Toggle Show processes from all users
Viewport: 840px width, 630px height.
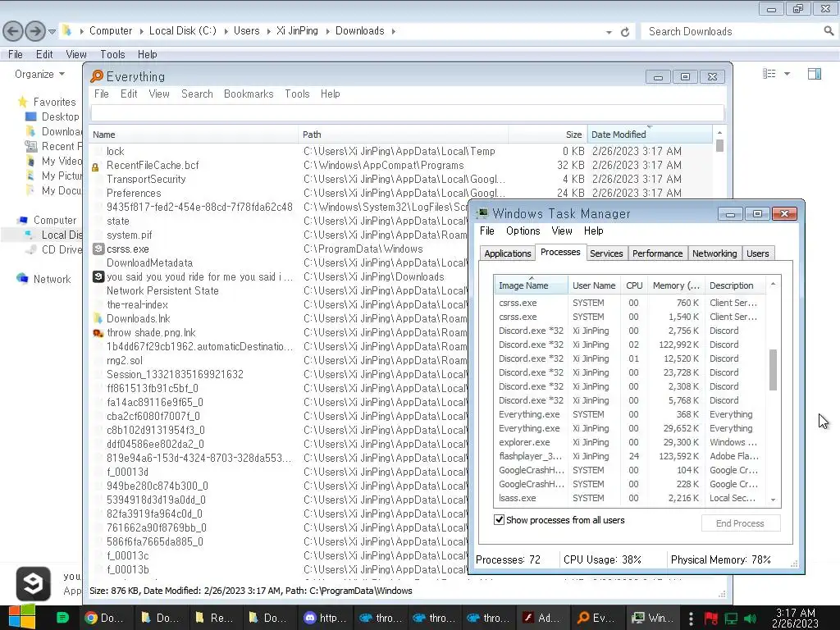pos(499,519)
